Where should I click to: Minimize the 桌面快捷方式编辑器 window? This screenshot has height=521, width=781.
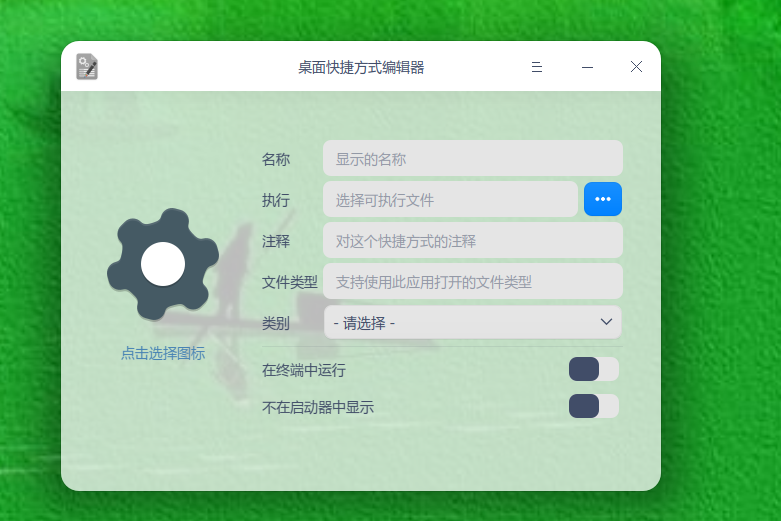tap(587, 67)
